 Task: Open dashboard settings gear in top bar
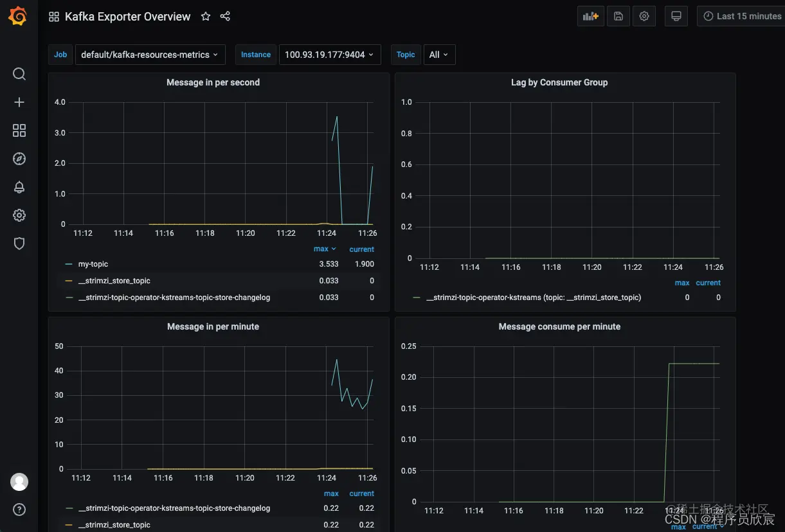pos(644,16)
